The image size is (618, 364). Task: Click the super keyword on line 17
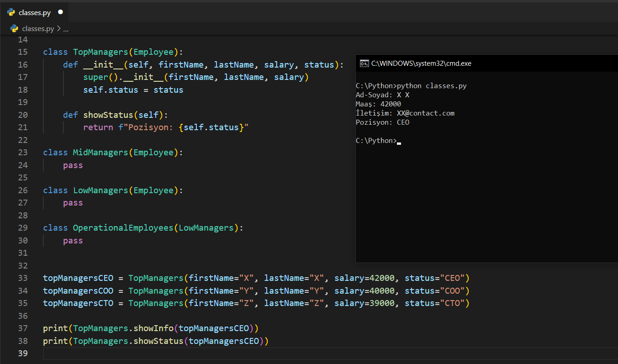click(95, 77)
